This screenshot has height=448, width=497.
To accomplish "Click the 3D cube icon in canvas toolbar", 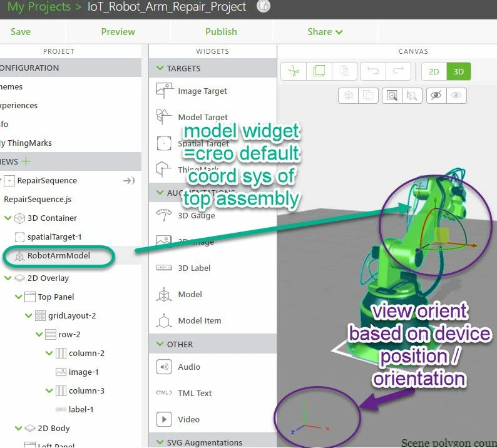I will (x=349, y=95).
